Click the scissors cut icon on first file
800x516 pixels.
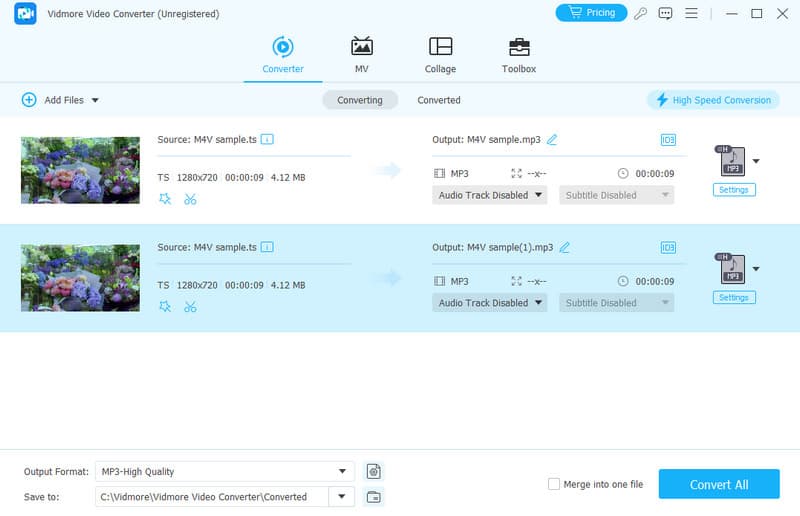[190, 199]
